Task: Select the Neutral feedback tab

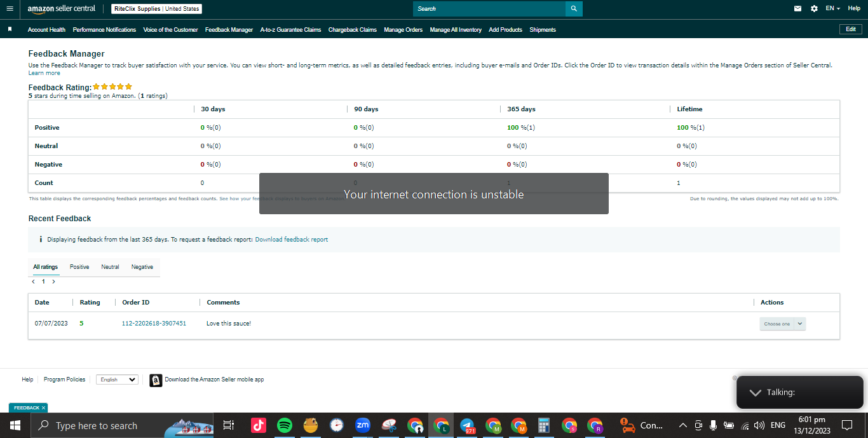Action: pos(110,267)
